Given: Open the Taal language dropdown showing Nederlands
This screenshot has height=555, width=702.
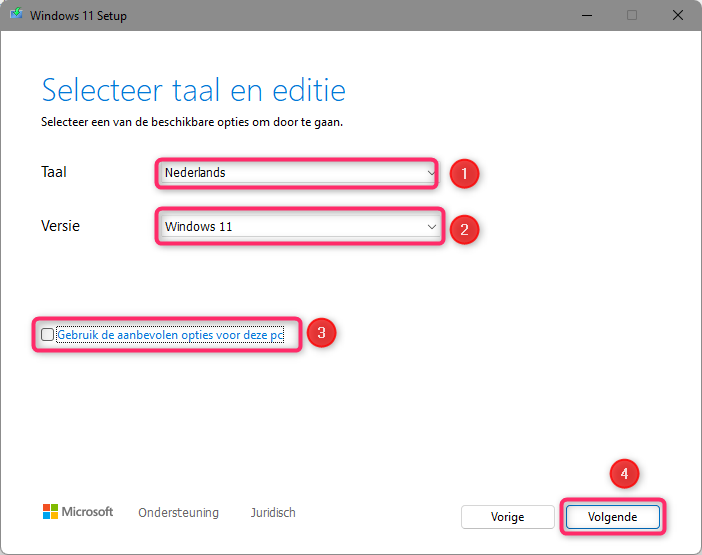Looking at the screenshot, I should point(299,173).
